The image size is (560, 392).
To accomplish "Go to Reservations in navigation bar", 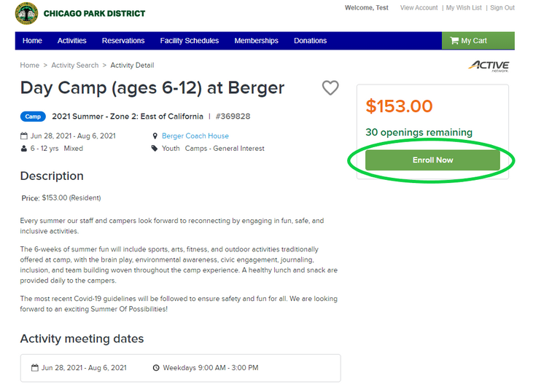I will [x=123, y=41].
